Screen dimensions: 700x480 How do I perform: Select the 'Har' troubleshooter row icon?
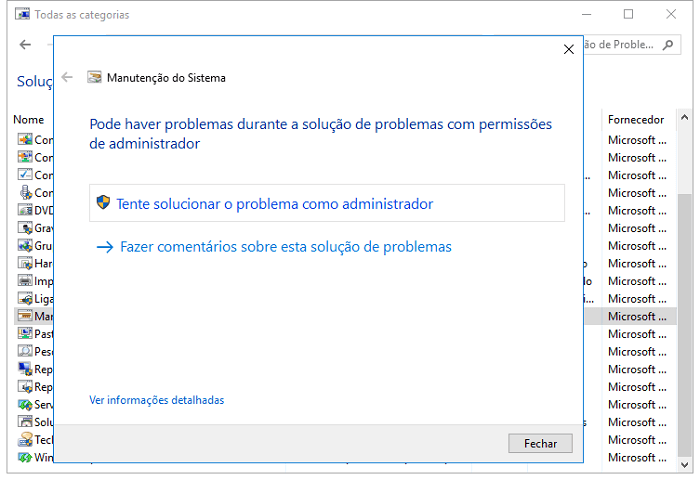(25, 263)
